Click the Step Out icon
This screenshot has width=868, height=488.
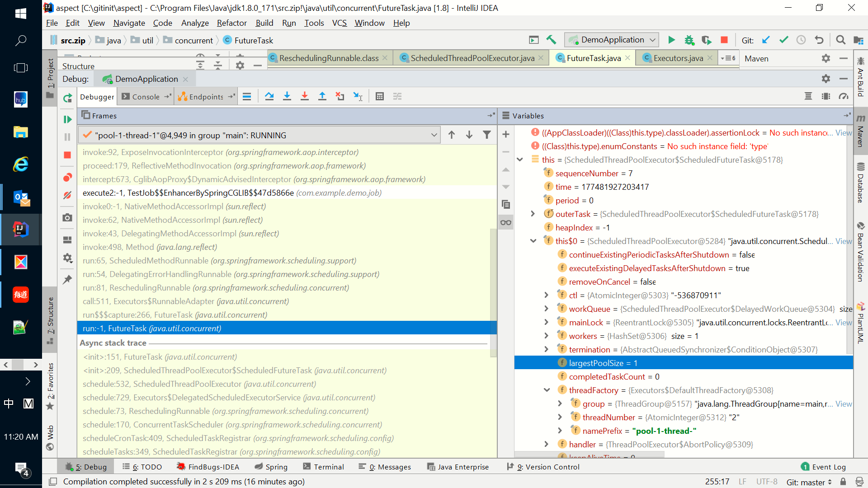(322, 96)
